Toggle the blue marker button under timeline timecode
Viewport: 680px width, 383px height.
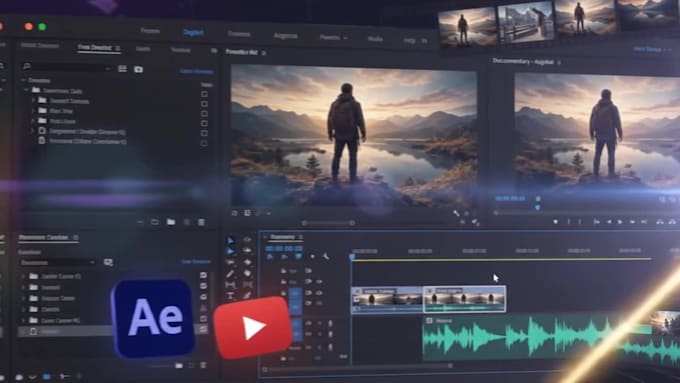(298, 256)
